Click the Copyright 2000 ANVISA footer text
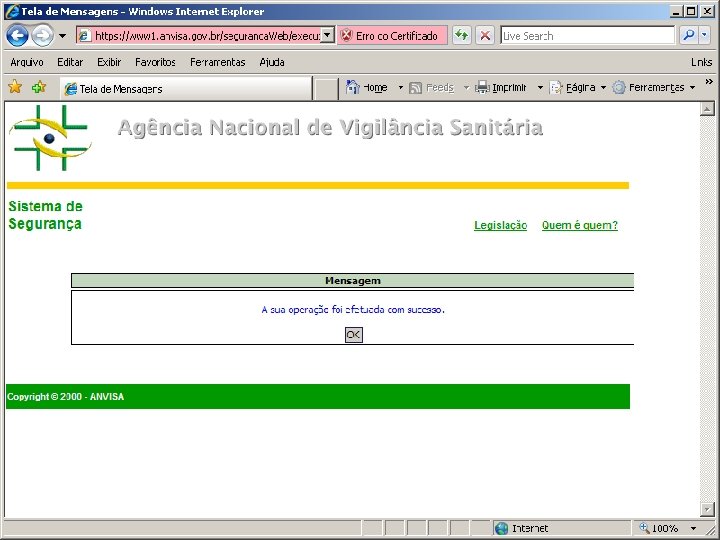This screenshot has width=720, height=540. click(65, 397)
